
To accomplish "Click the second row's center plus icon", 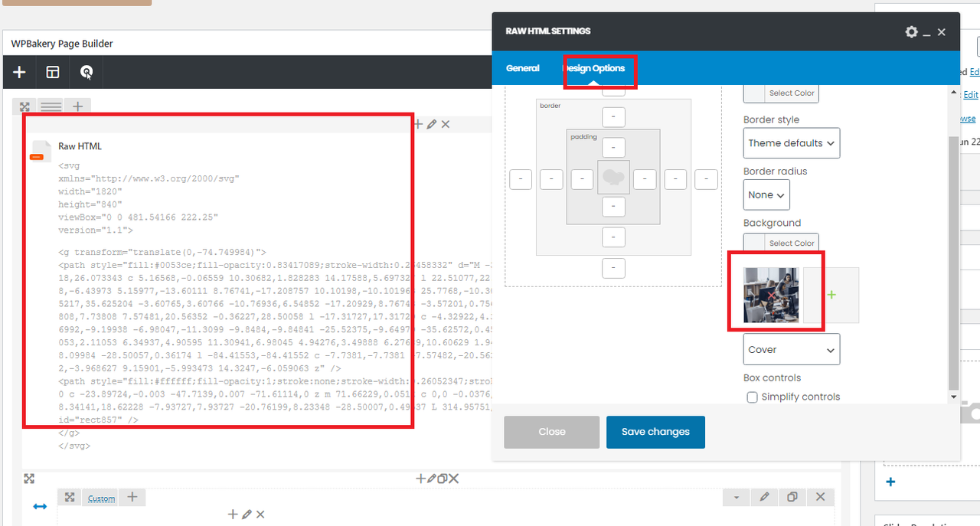I will click(x=420, y=479).
